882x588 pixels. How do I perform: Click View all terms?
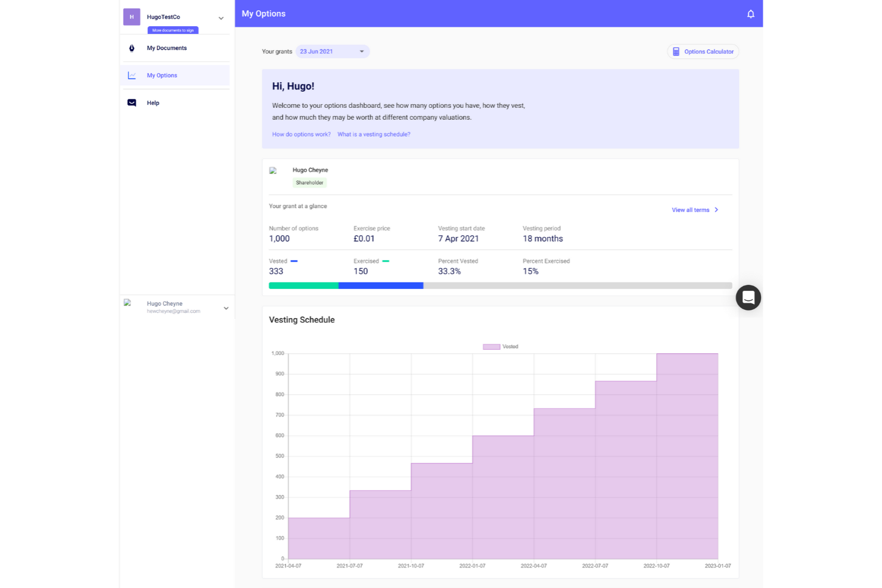pos(691,210)
